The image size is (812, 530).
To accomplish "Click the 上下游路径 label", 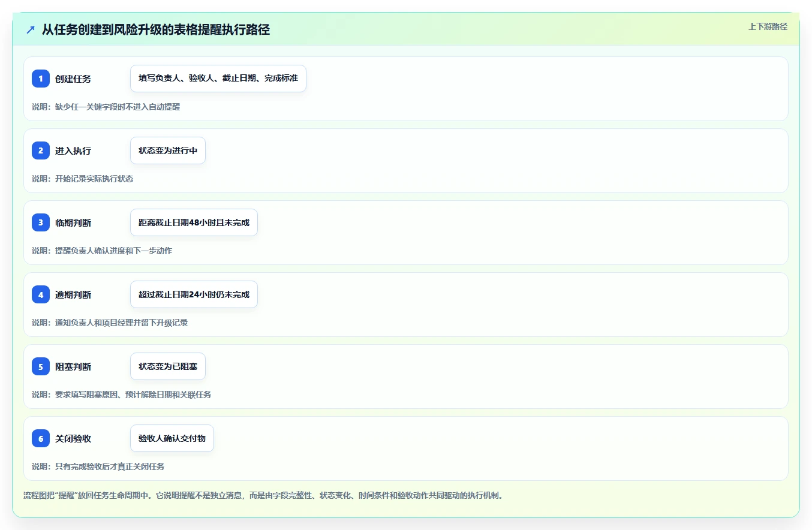I will tap(768, 26).
